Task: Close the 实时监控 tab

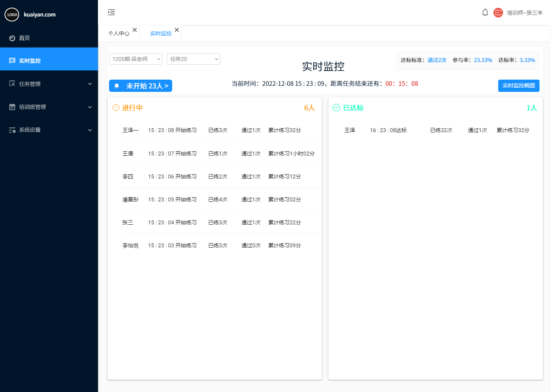Action: (x=177, y=30)
